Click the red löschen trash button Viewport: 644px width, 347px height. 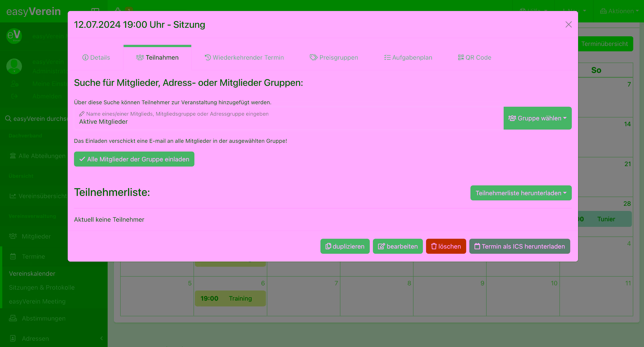[x=446, y=246]
